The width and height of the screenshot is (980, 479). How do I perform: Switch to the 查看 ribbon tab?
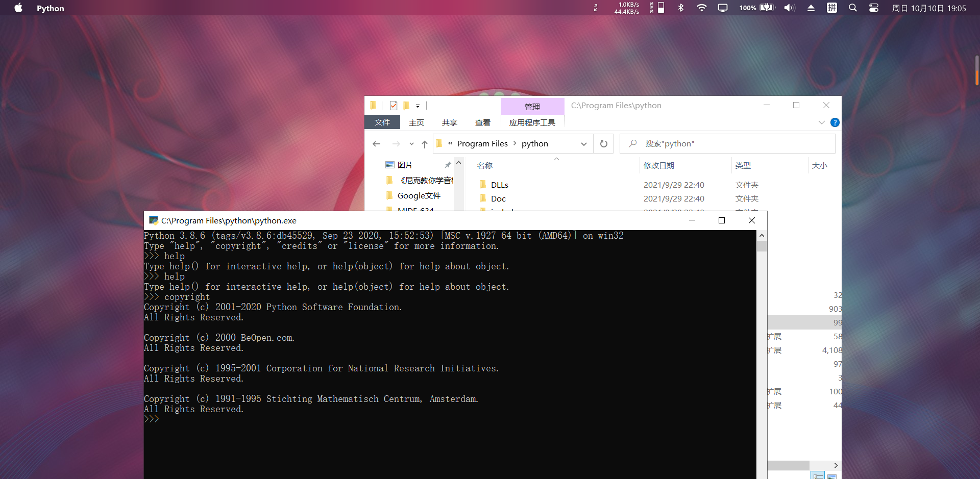click(483, 122)
